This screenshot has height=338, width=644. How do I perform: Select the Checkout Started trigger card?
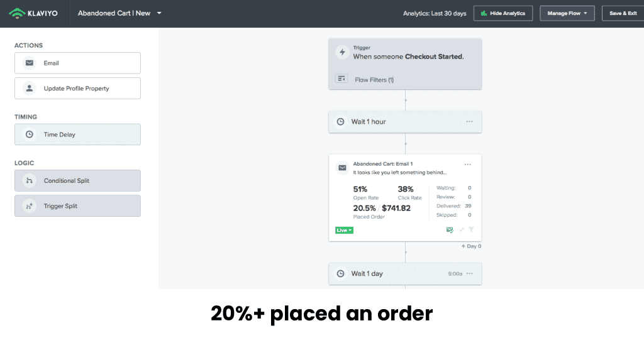pos(405,64)
